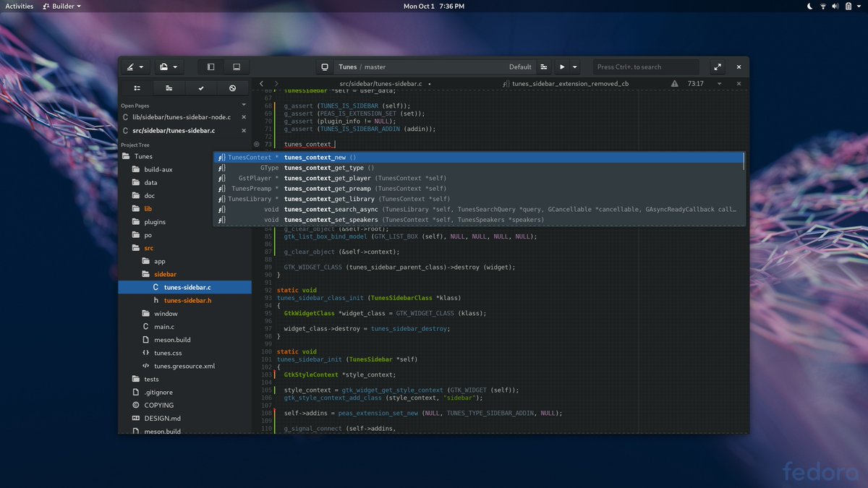This screenshot has width=868, height=488.
Task: Collapse the Tunes root folder
Action: pyautogui.click(x=143, y=156)
